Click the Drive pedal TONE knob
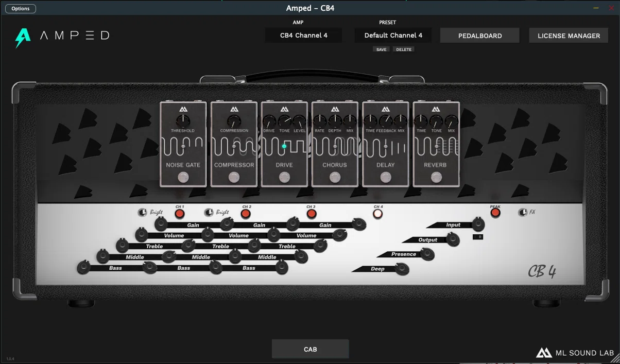 click(284, 122)
